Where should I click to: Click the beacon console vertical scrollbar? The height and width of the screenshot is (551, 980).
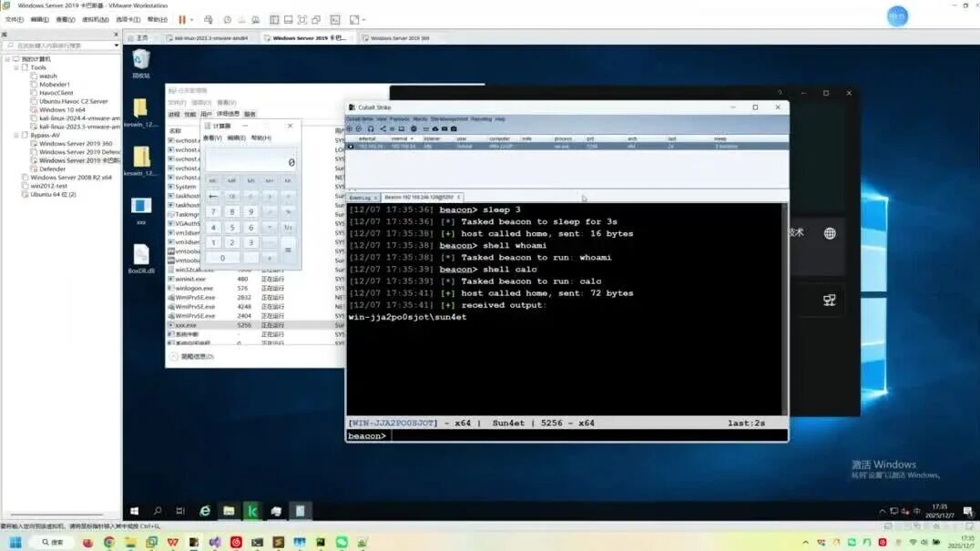[x=785, y=309]
